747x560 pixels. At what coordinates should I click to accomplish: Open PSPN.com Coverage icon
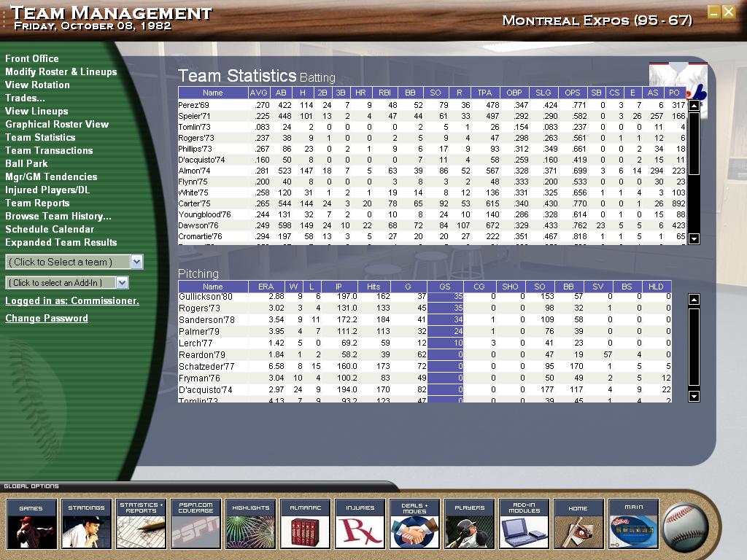[196, 524]
